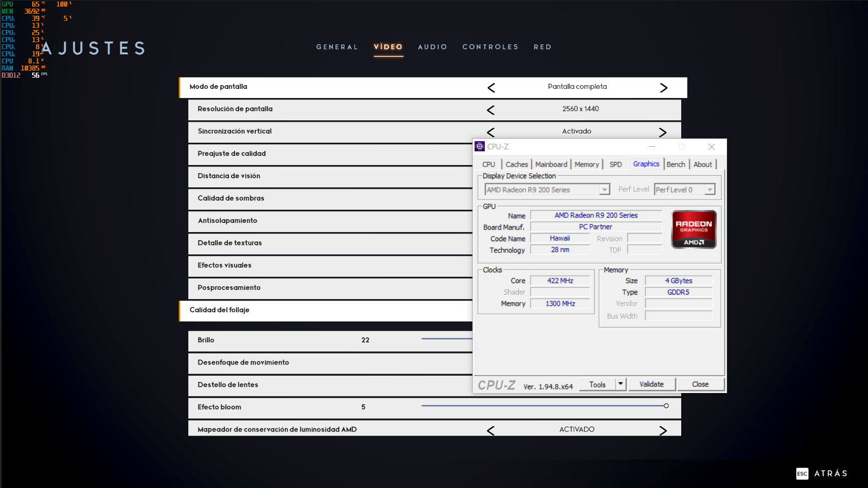Select the Calidad de sombras row
Viewport: 868px width, 488px height.
point(330,199)
